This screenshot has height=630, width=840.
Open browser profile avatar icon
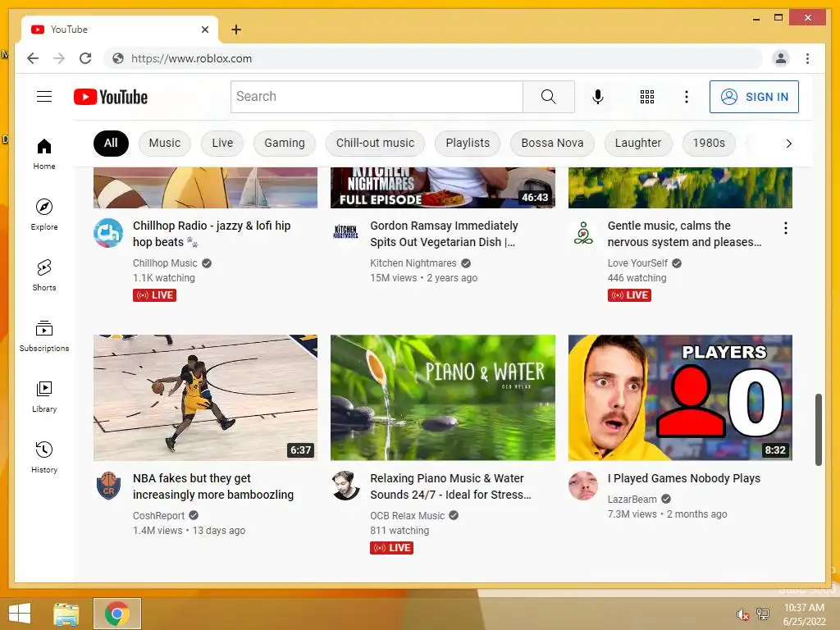coord(781,58)
